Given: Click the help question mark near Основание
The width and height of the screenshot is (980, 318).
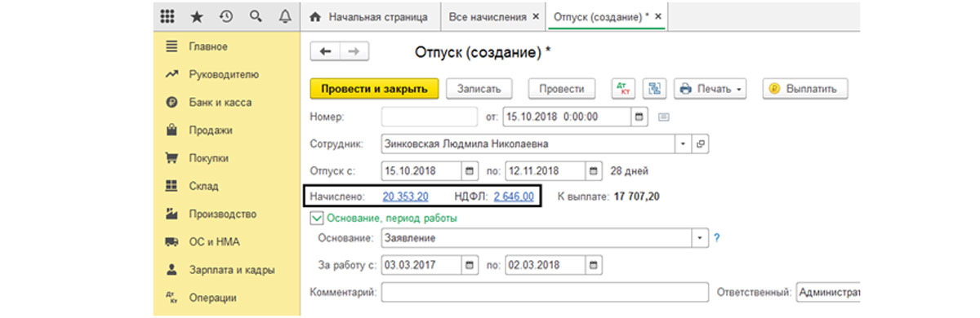Looking at the screenshot, I should coord(717,238).
